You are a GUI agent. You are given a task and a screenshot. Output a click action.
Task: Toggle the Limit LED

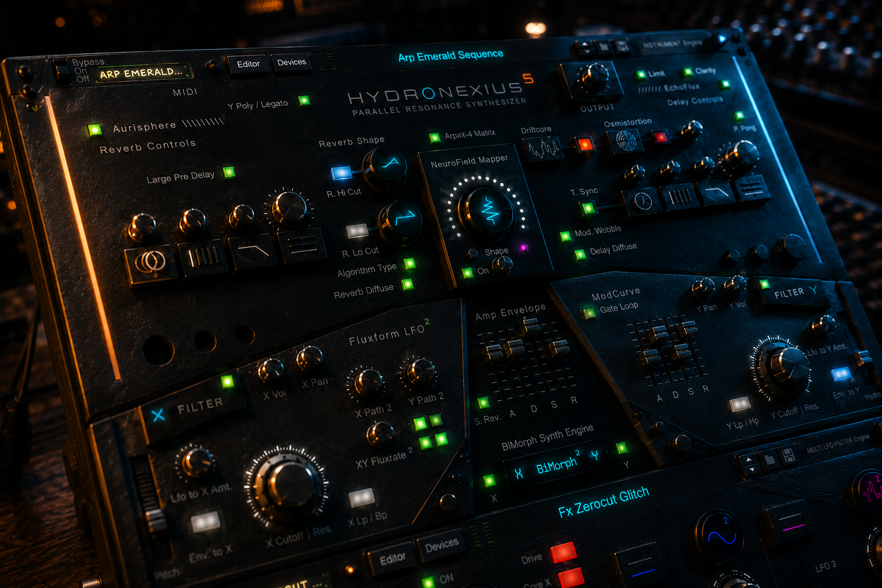pyautogui.click(x=641, y=75)
